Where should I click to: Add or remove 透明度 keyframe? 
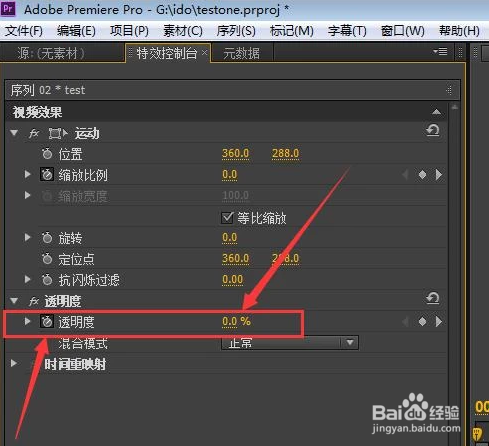(x=422, y=321)
